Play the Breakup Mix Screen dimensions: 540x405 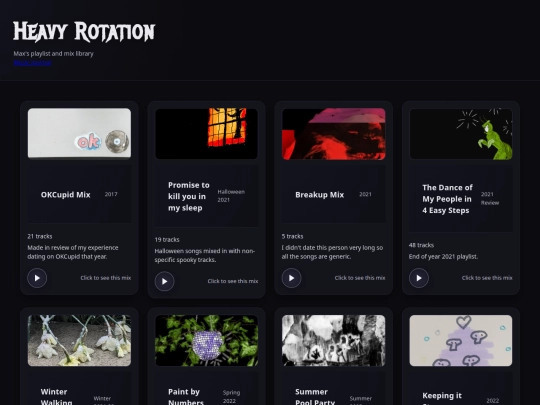tap(292, 278)
